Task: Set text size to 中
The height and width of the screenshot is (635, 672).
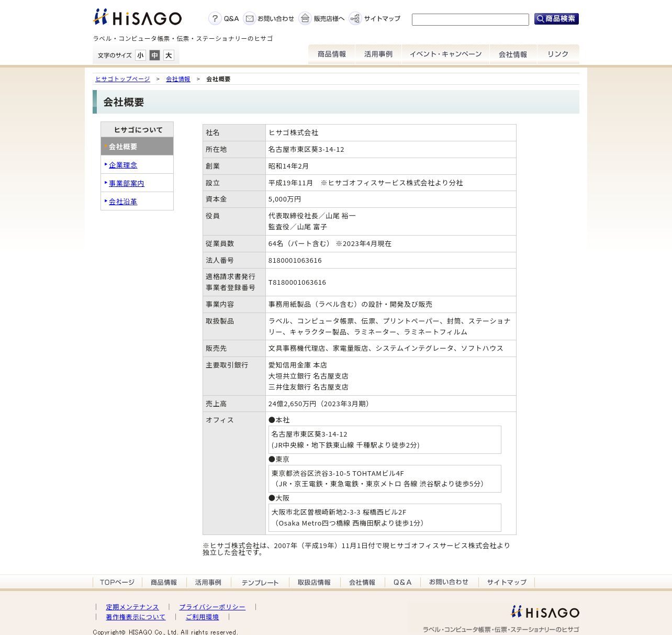Action: click(x=154, y=55)
